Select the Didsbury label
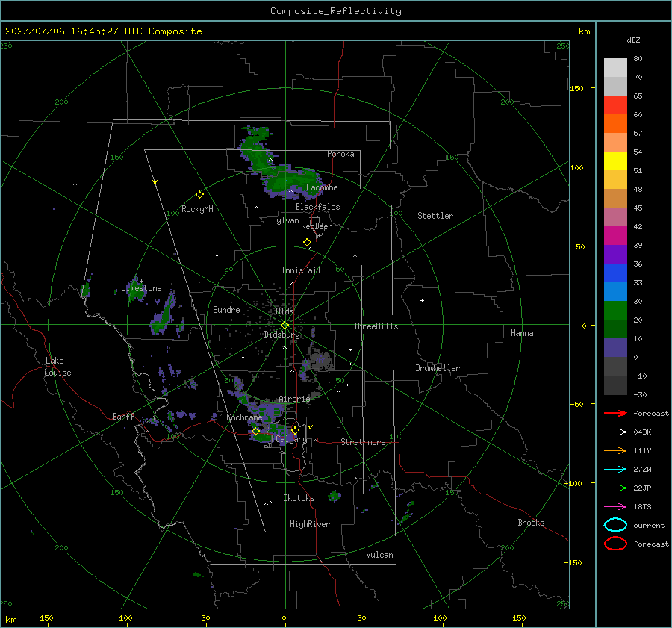Viewport: 672px width, 628px height. click(x=281, y=335)
